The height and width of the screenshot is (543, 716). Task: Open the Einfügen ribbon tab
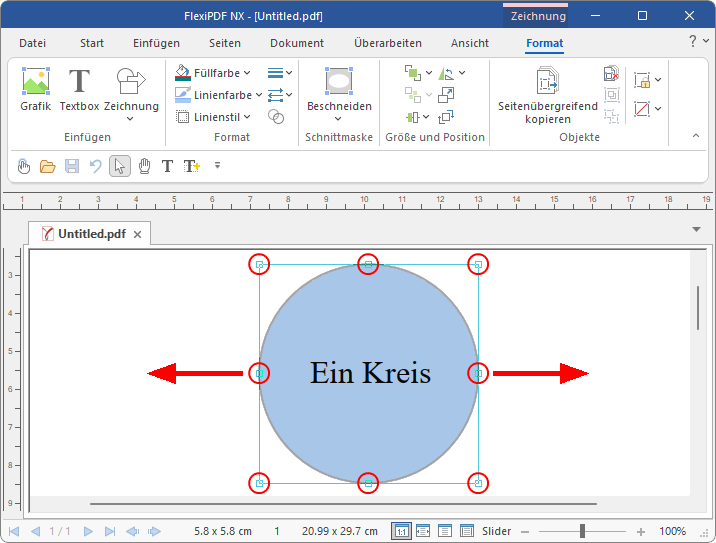pyautogui.click(x=156, y=43)
